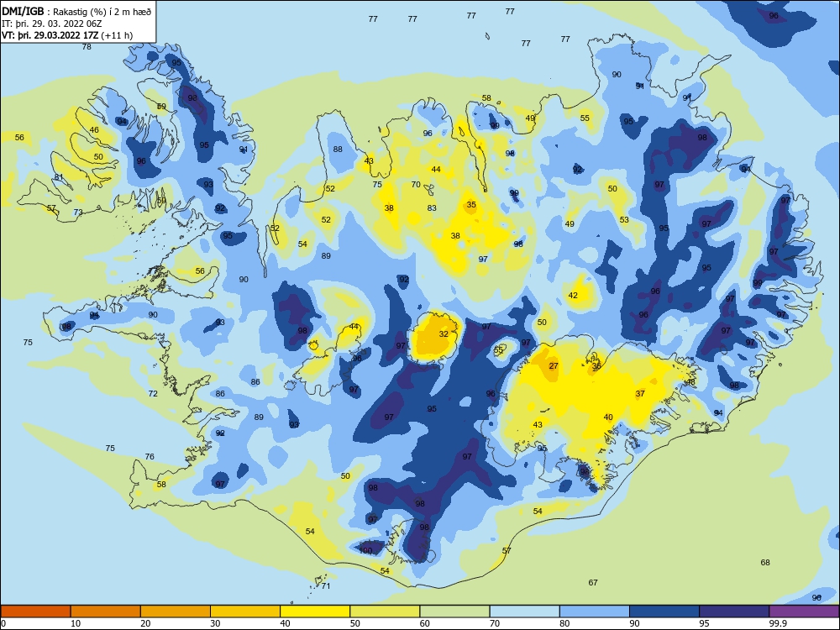
Task: Click the 'IT: þri. 29. 03. 2022 06Z' line
Action: point(52,24)
